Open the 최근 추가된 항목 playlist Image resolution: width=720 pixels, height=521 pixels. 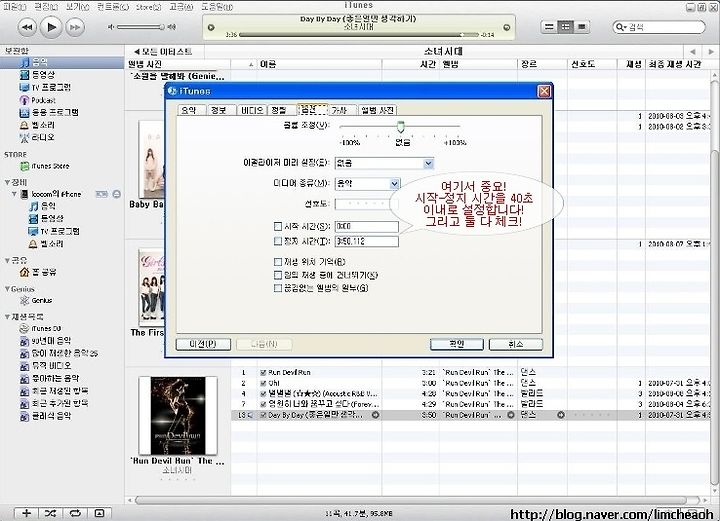[54, 403]
